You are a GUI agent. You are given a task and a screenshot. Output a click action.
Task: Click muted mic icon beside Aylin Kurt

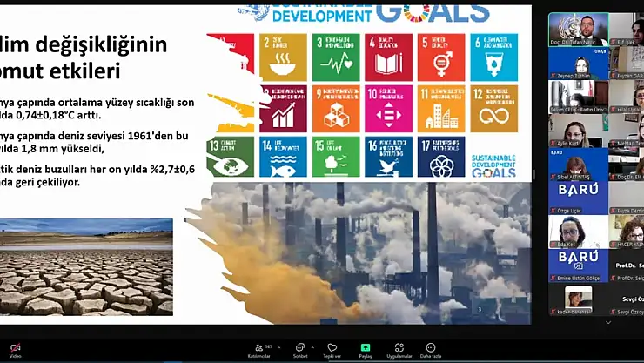coord(553,144)
